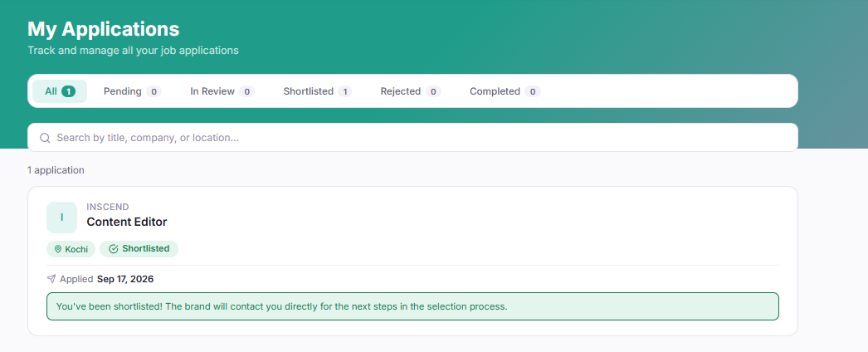
Task: Open the In Review tab
Action: [x=222, y=91]
